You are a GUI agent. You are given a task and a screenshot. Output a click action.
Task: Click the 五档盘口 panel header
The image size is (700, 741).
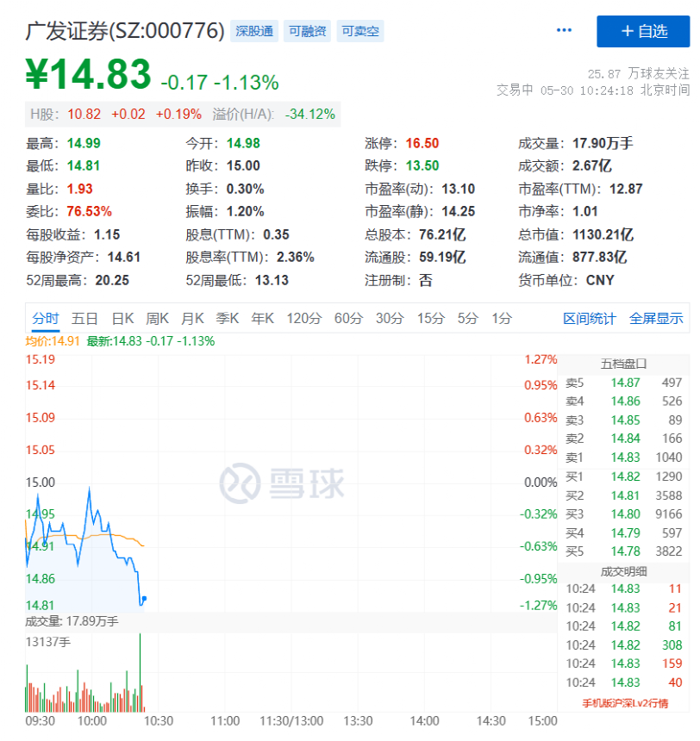point(623,364)
